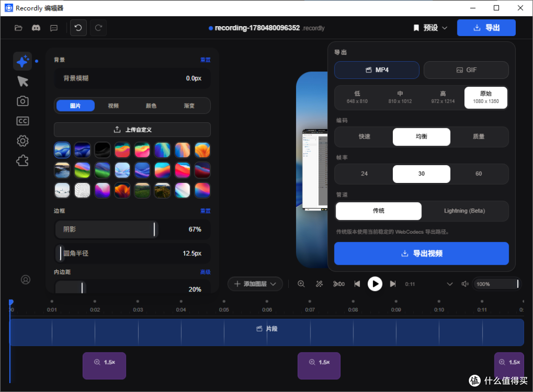
Task: Select 质量 encoding option
Action: coord(479,137)
